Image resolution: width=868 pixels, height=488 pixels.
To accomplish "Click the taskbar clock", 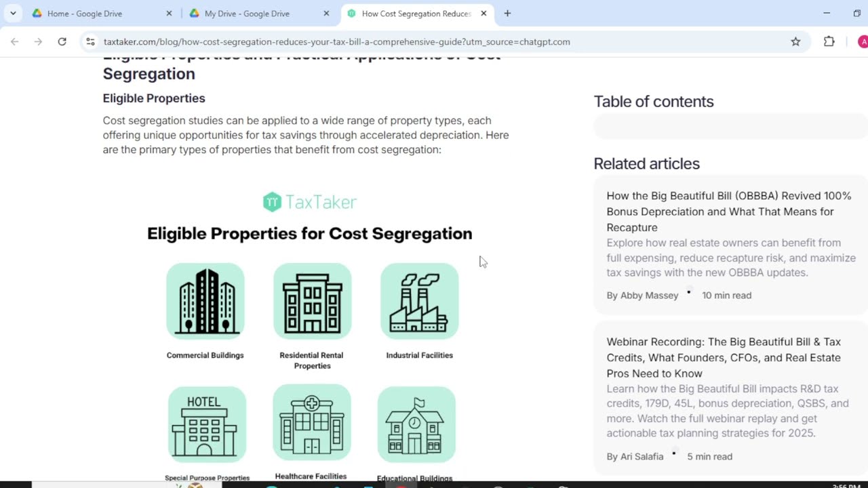I will (848, 485).
